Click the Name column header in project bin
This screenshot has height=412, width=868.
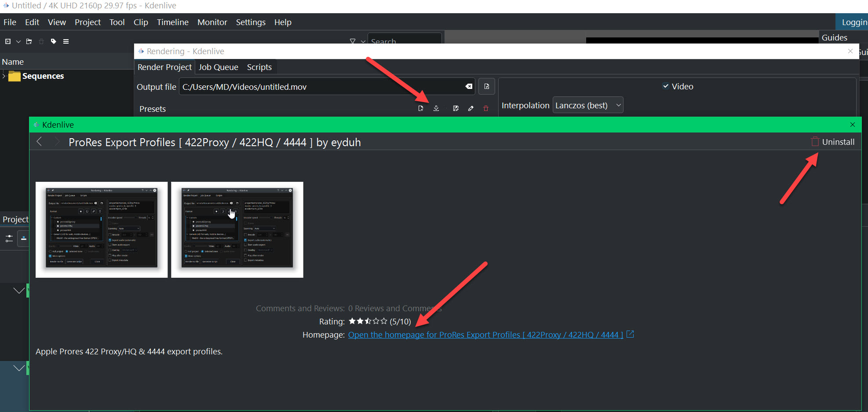(13, 62)
